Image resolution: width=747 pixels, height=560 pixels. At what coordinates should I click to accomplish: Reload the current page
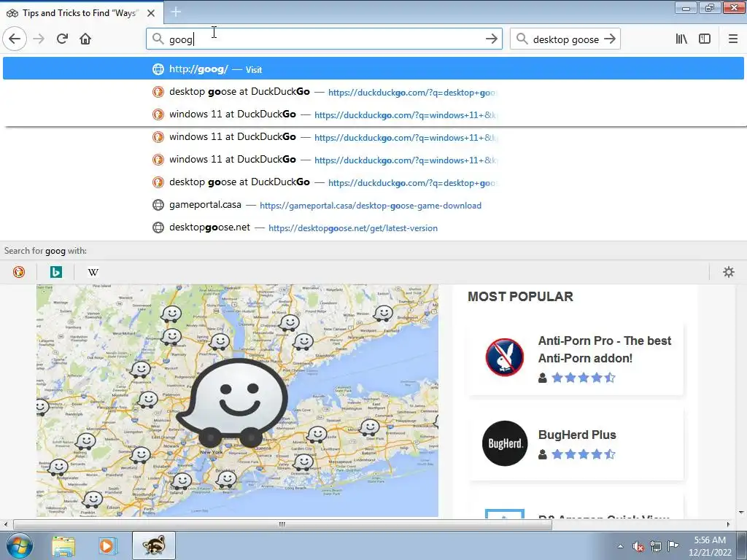pos(62,39)
